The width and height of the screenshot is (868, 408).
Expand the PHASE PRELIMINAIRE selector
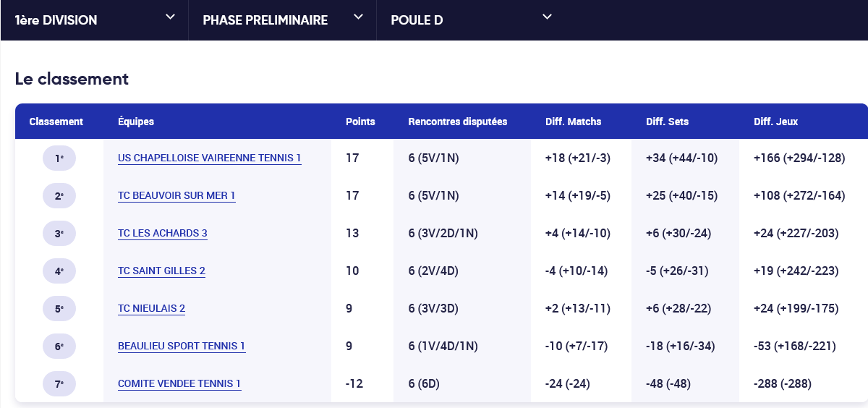click(282, 20)
